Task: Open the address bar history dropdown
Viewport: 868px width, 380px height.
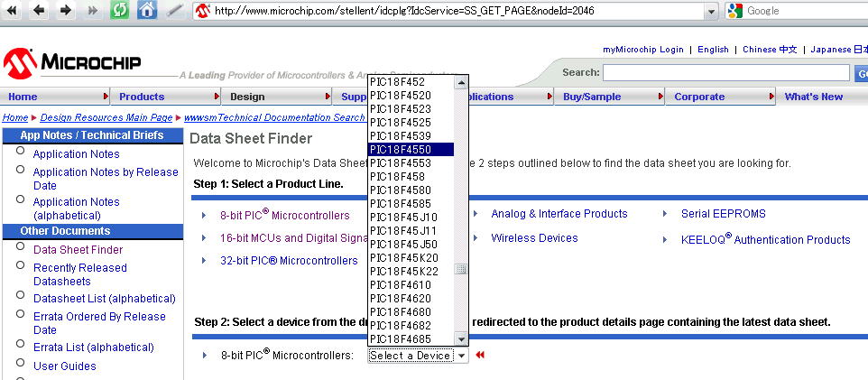Action: [711, 11]
